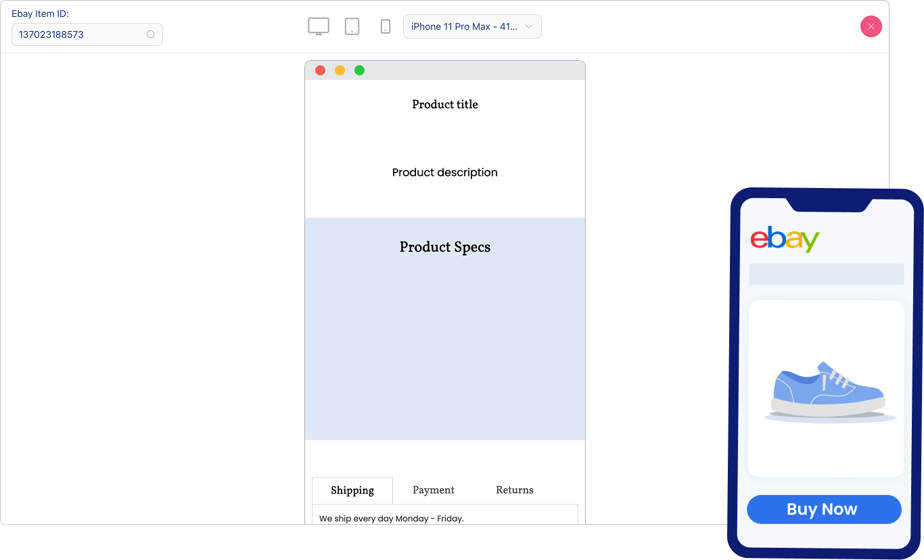Click the blue sneaker product image
The width and height of the screenshot is (924, 560).
point(829,391)
